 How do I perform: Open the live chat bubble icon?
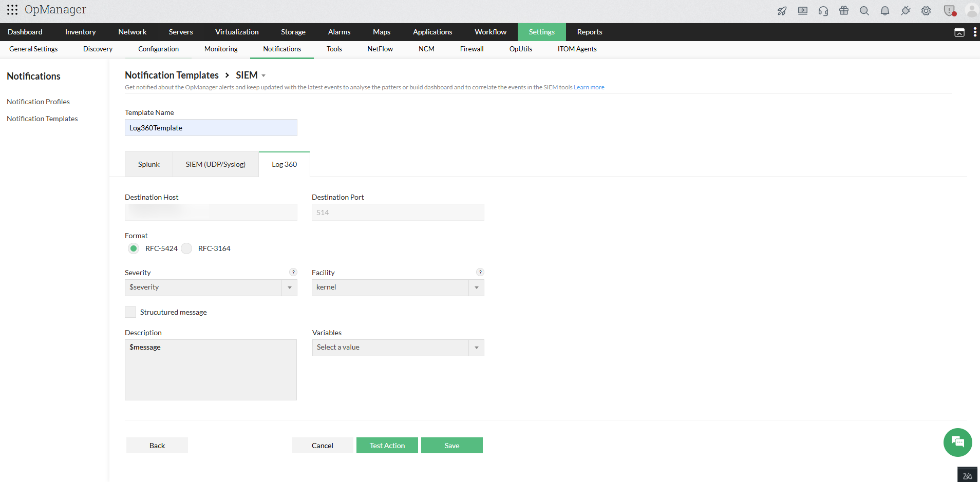[x=957, y=442]
